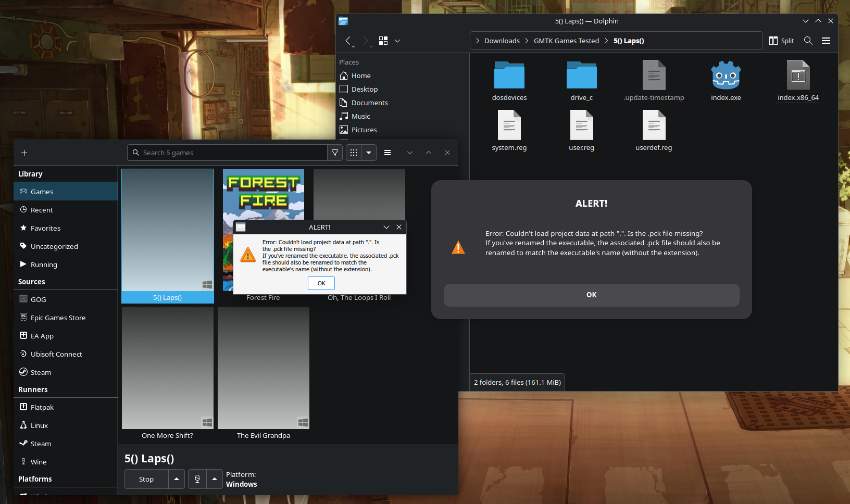Image resolution: width=850 pixels, height=504 pixels.
Task: Select the One More Shift? game cover
Action: point(168,368)
